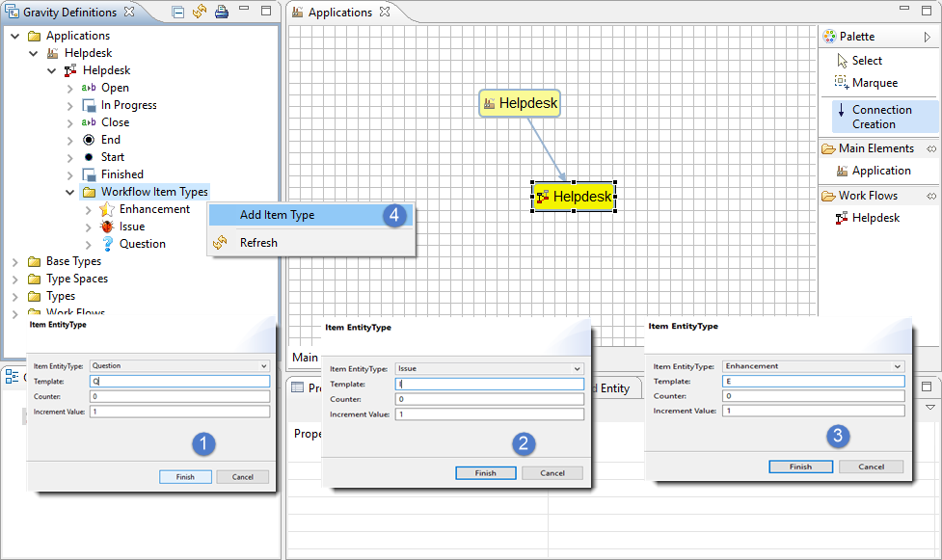Select the yellow Helpdesk workflow node on canvas
The image size is (942, 560).
(x=574, y=197)
